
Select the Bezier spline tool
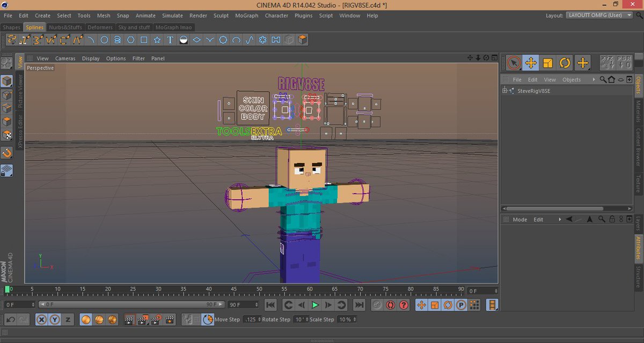pyautogui.click(x=25, y=40)
